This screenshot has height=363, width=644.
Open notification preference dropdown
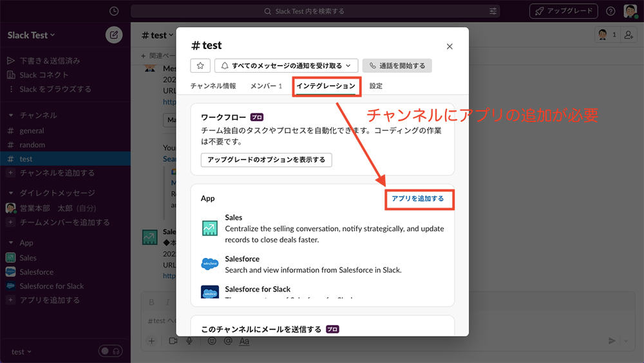(287, 65)
